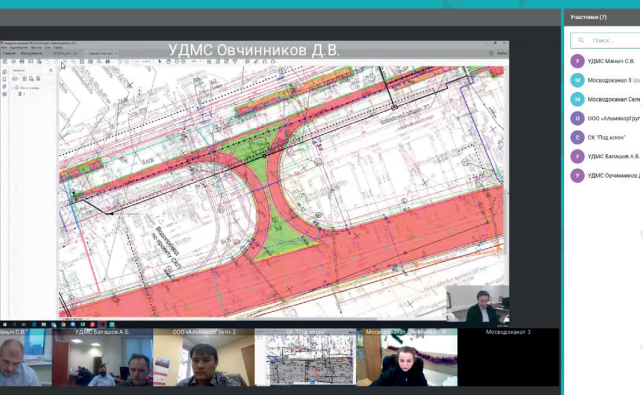The width and height of the screenshot is (643, 395).
Task: Open the bookmarks panel options dropdown
Action: tap(15, 79)
